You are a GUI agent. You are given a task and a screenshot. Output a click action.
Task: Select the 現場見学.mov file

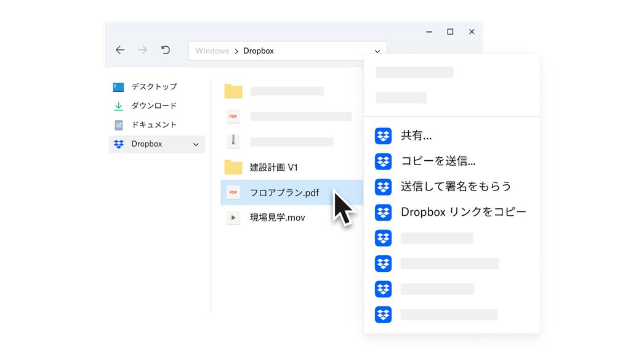click(277, 218)
